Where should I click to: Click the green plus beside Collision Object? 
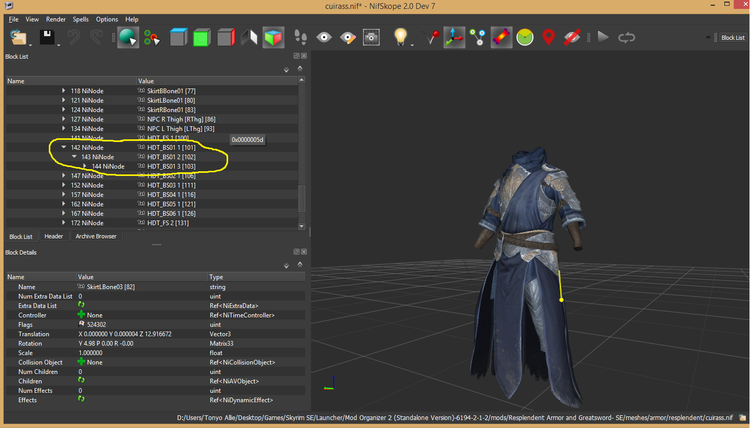pyautogui.click(x=81, y=362)
